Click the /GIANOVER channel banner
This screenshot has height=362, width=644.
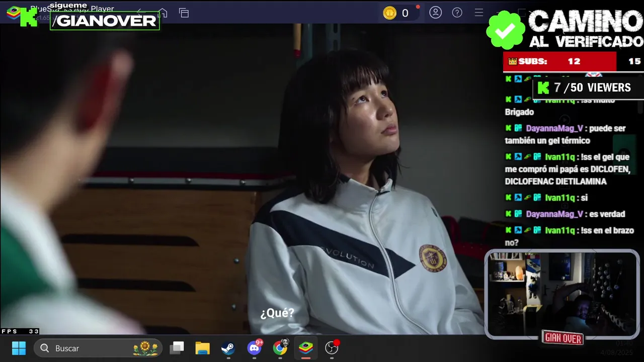[x=105, y=21]
